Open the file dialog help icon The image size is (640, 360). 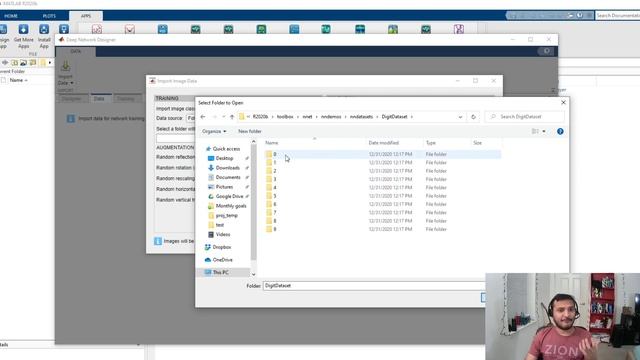560,131
